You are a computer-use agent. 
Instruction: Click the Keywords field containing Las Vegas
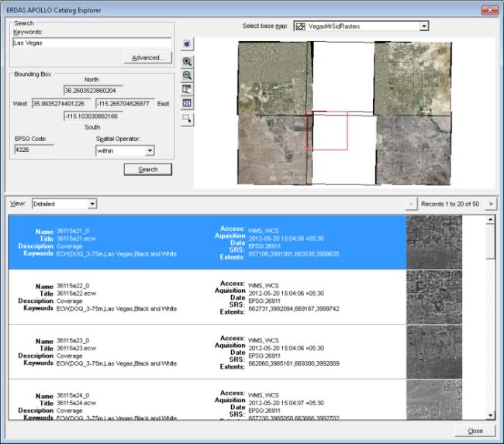coord(92,43)
